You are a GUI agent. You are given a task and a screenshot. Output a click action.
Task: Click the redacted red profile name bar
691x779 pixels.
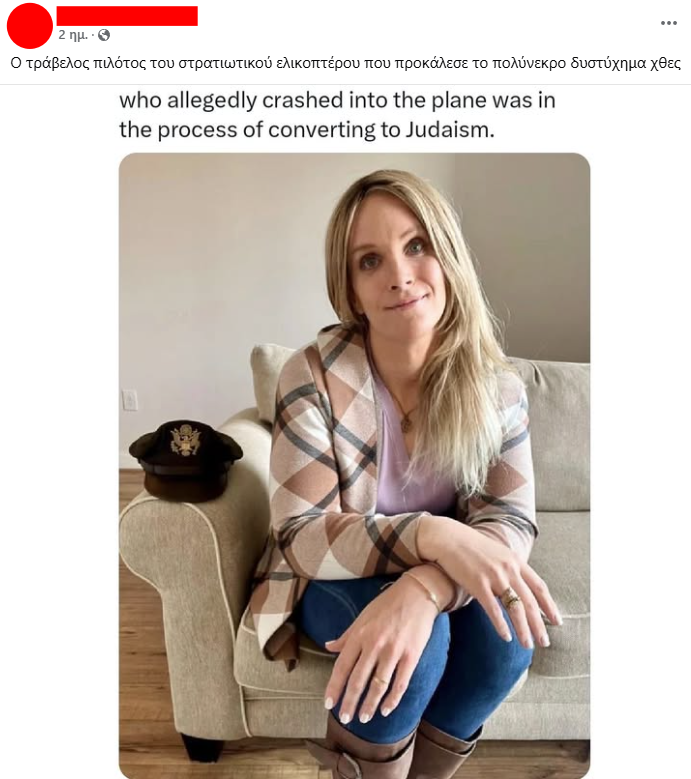tap(127, 16)
